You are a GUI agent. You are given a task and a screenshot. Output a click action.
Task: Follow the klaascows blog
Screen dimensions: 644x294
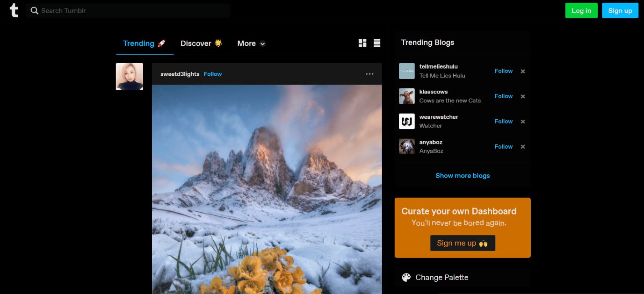[504, 96]
